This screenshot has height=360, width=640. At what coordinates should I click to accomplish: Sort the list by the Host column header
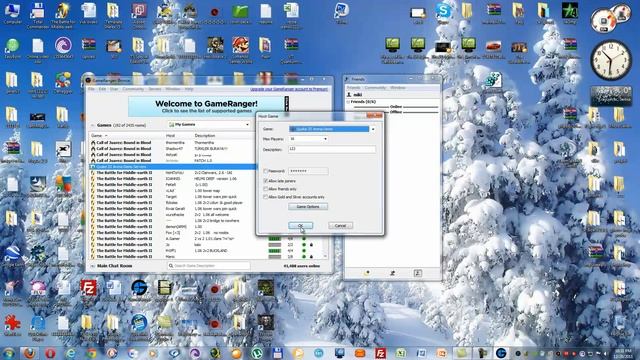[x=178, y=136]
